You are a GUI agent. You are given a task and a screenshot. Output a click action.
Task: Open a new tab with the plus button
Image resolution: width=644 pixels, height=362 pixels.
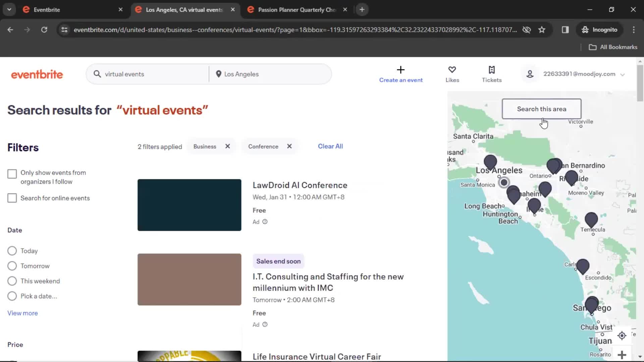362,10
